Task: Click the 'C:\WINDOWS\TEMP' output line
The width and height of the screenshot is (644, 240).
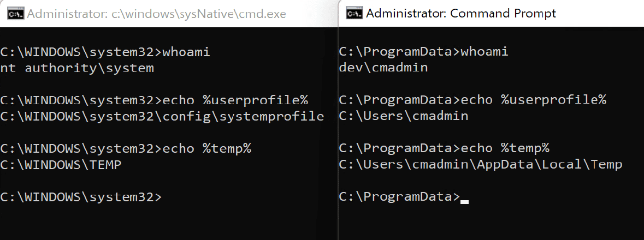Action: pos(61,165)
